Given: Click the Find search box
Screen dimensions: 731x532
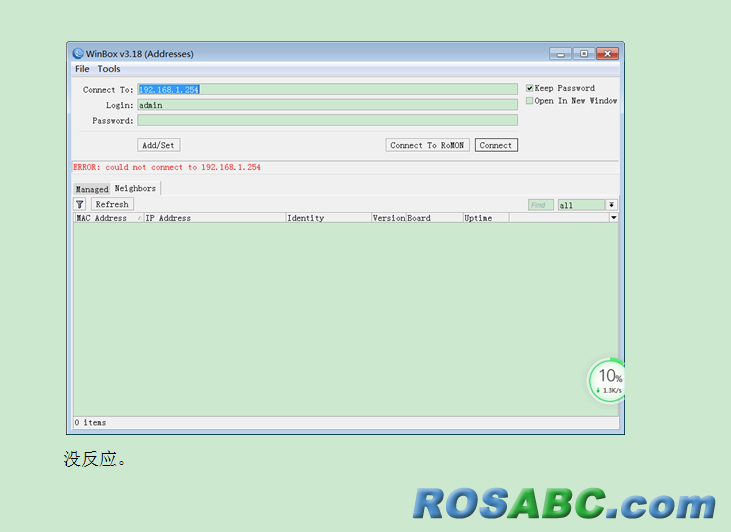Looking at the screenshot, I should [541, 205].
